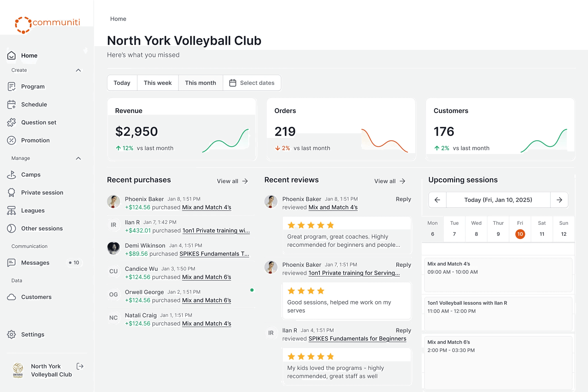
Task: Open the Mix and Match 6's session card
Action: point(498,361)
